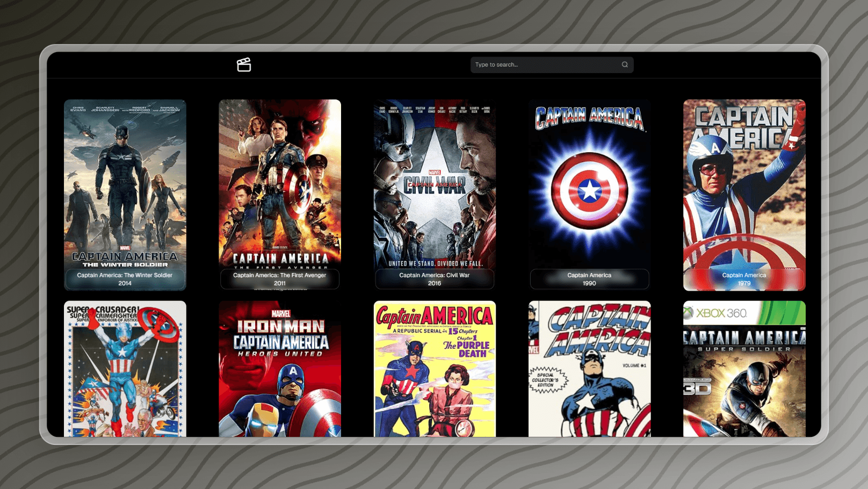This screenshot has width=868, height=489.
Task: Select 'Captain America: The First Avenger 2011' label
Action: 280,279
